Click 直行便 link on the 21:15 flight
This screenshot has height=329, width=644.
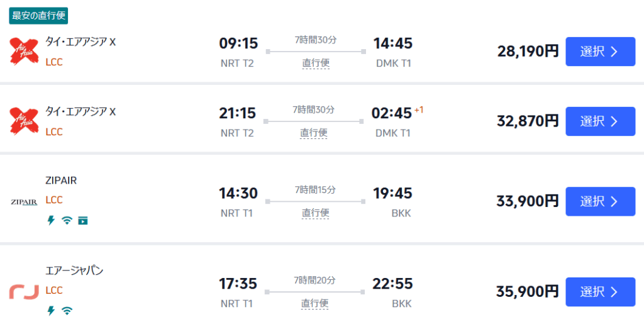click(314, 133)
